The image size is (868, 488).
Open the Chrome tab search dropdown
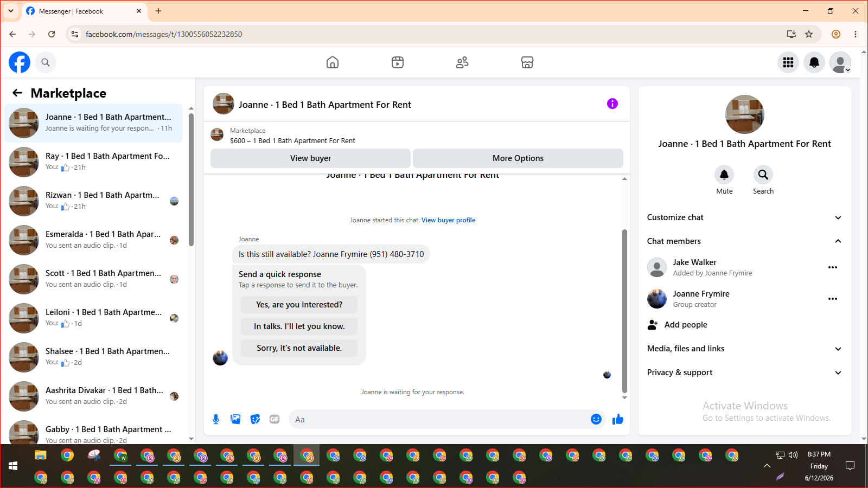11,11
